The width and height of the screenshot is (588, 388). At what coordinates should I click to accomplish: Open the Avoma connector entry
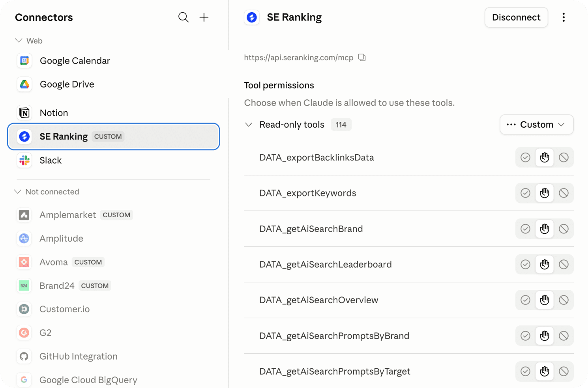pos(113,262)
